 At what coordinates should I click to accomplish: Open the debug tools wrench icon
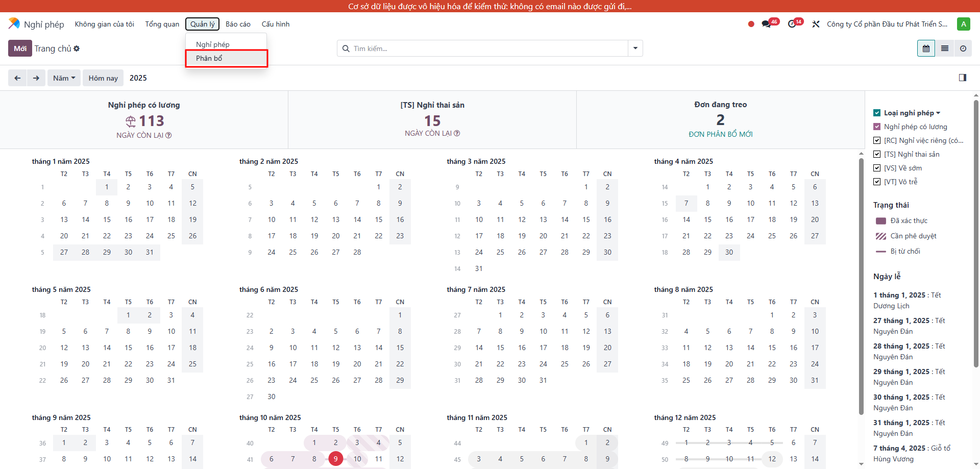coord(816,24)
